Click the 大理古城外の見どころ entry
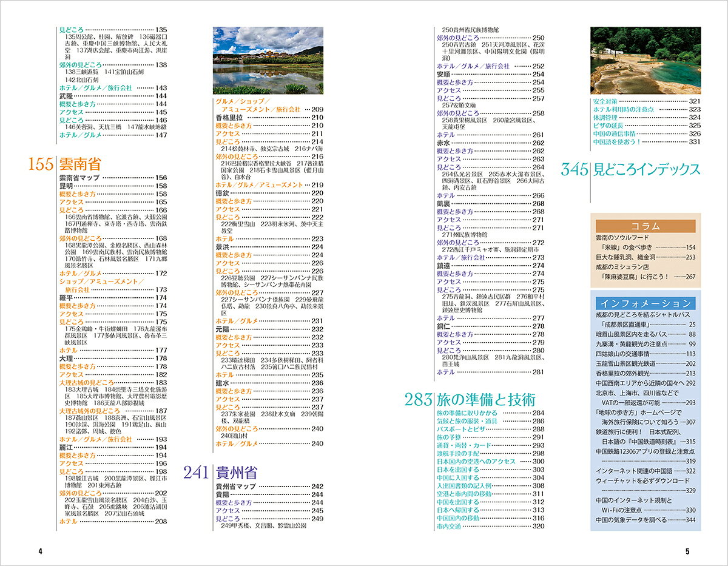 [x=113, y=411]
